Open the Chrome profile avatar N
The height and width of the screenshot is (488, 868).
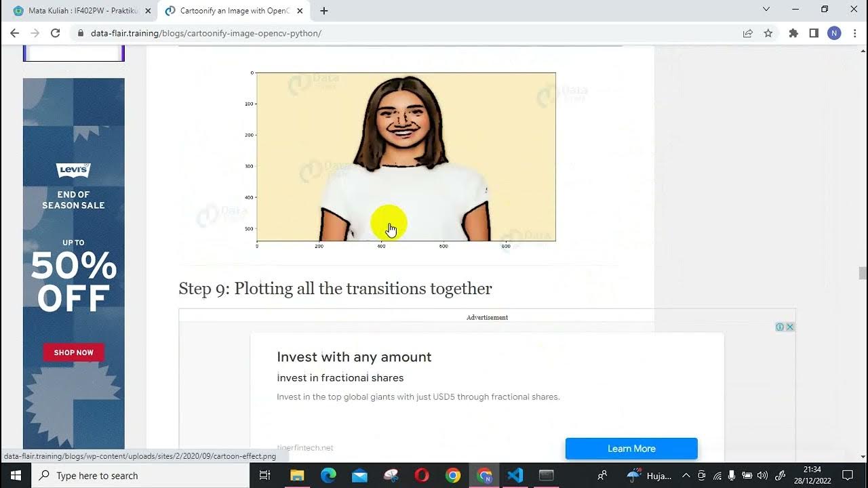pos(834,33)
